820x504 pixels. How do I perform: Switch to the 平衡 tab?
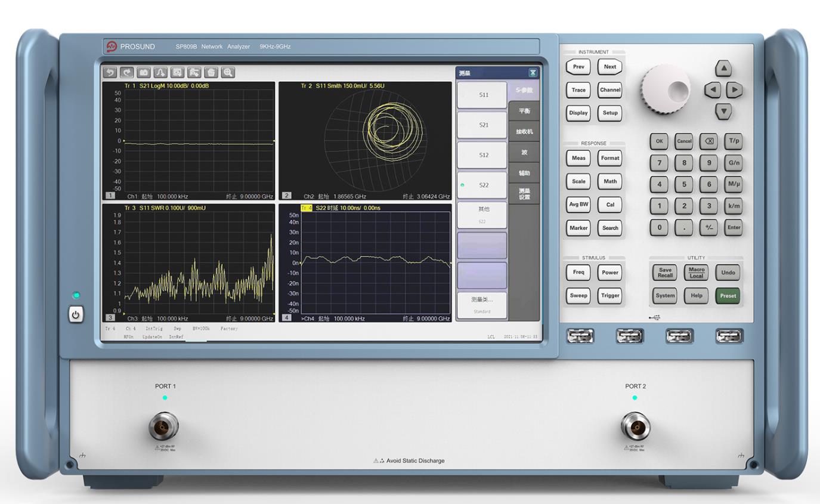coord(524,112)
